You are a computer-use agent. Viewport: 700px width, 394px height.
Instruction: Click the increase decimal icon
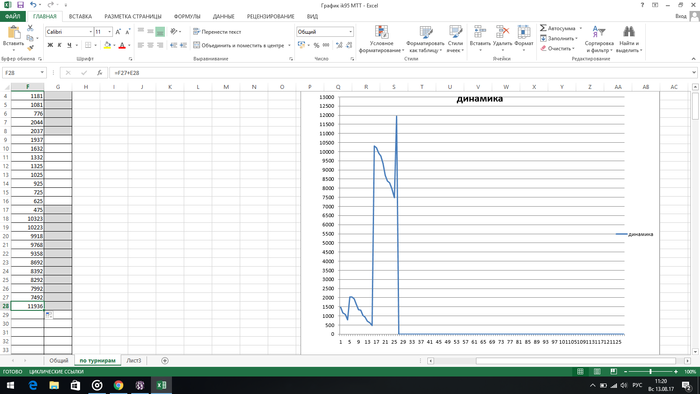[339, 45]
